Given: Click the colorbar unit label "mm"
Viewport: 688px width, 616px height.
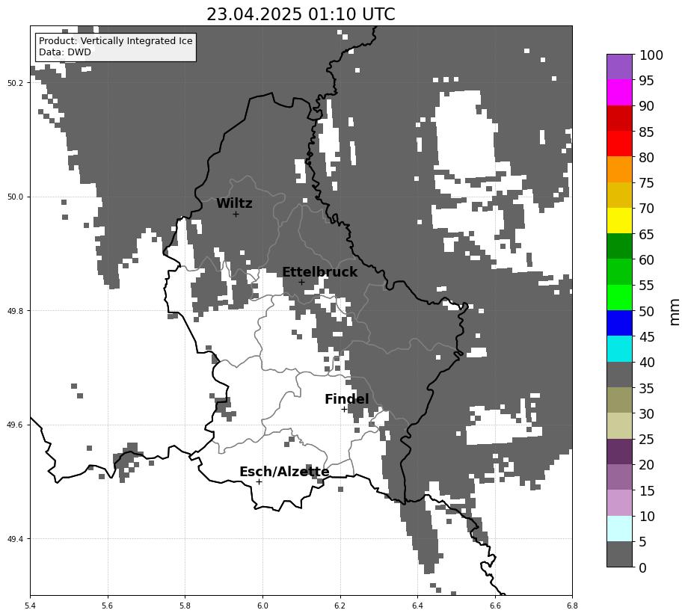Looking at the screenshot, I should pos(675,312).
